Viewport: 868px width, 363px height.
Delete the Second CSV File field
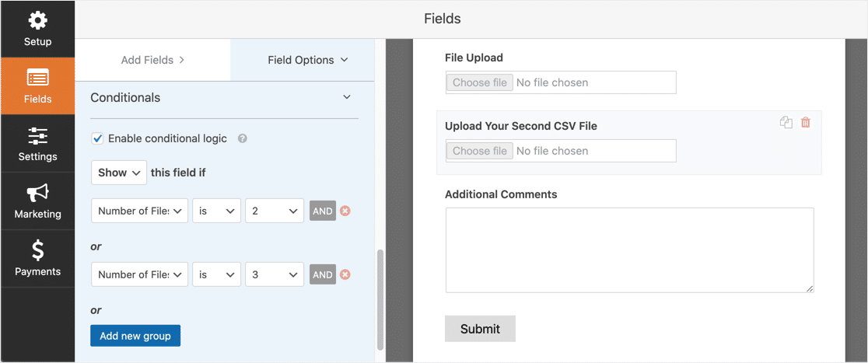[x=806, y=122]
